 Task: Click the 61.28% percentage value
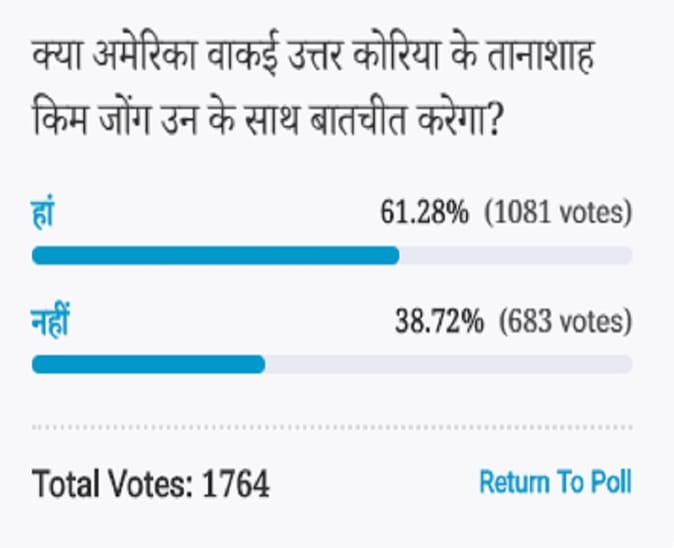click(424, 213)
